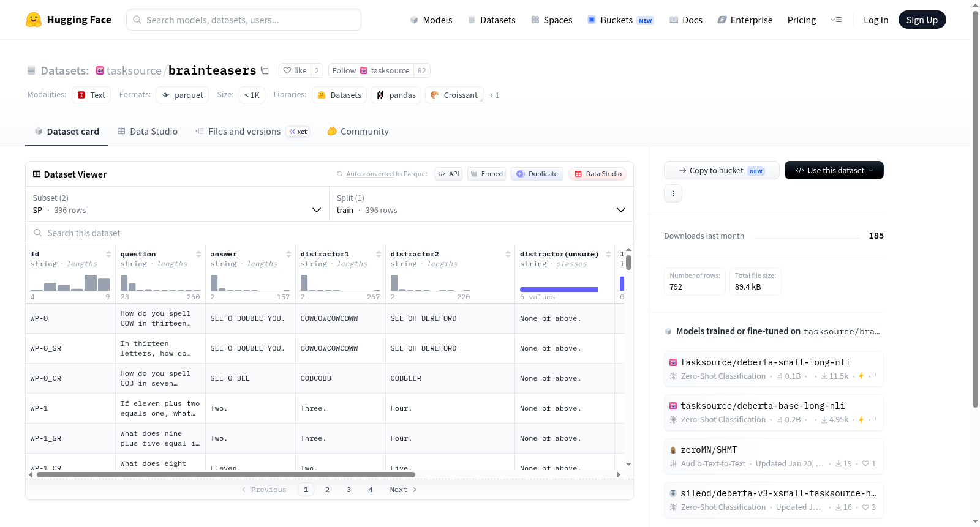Open the Use this dataset dropdown
The image size is (980, 527).
[834, 170]
